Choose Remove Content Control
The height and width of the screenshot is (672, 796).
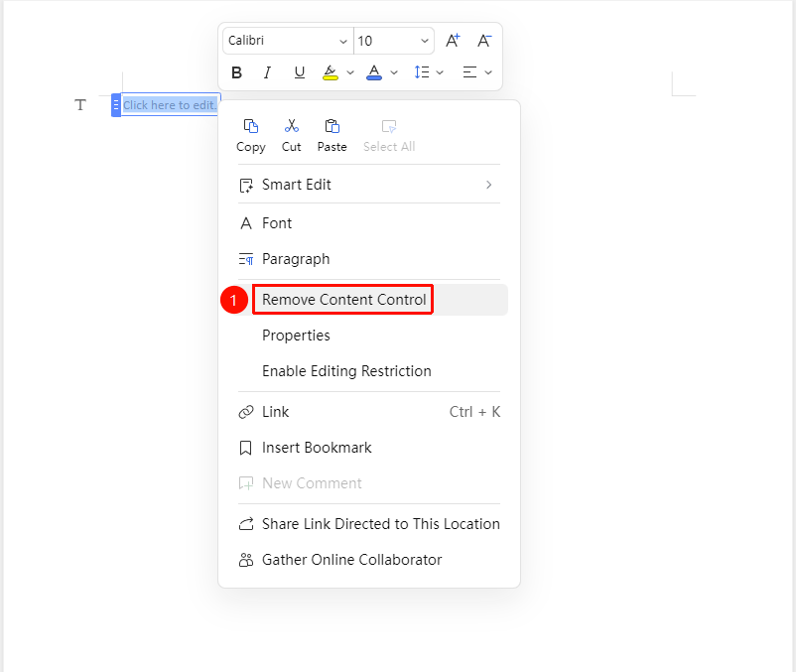coord(369,300)
